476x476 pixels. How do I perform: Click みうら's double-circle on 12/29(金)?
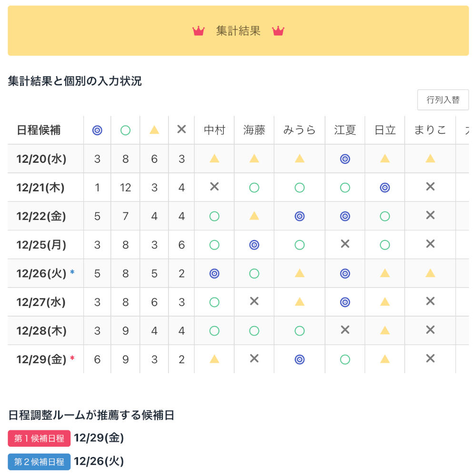point(299,359)
